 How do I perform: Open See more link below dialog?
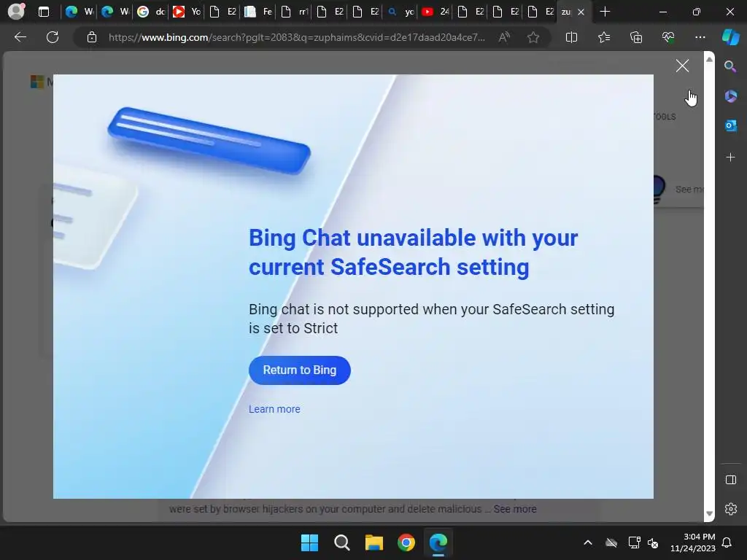[x=515, y=509]
